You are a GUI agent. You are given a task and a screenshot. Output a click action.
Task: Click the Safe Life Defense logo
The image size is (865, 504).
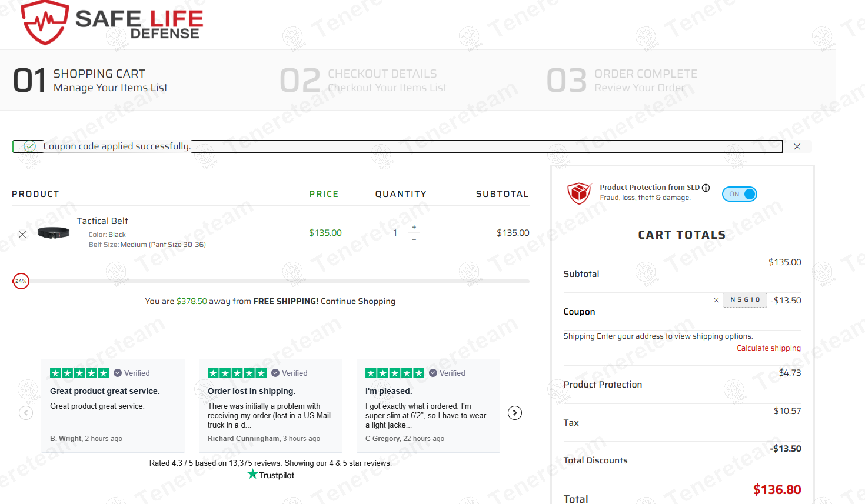[x=112, y=24]
